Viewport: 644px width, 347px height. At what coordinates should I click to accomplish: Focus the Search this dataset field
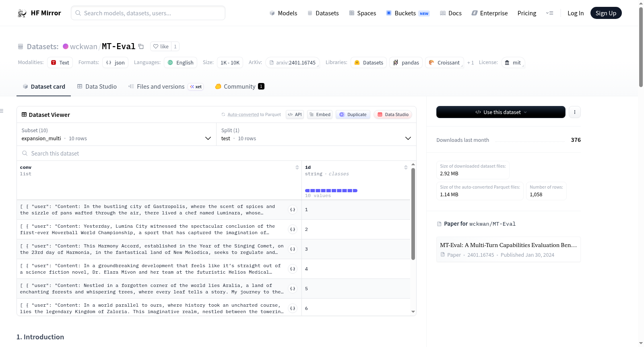[217, 153]
